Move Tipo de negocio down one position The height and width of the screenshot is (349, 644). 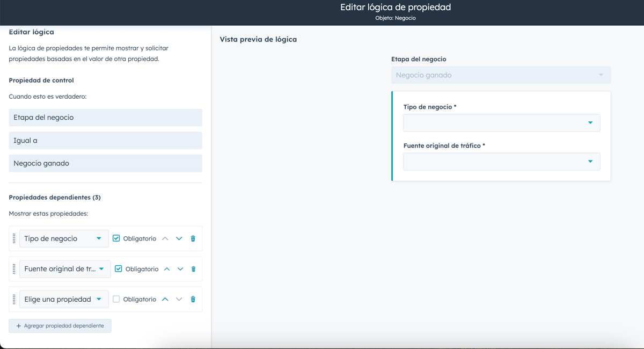point(179,238)
